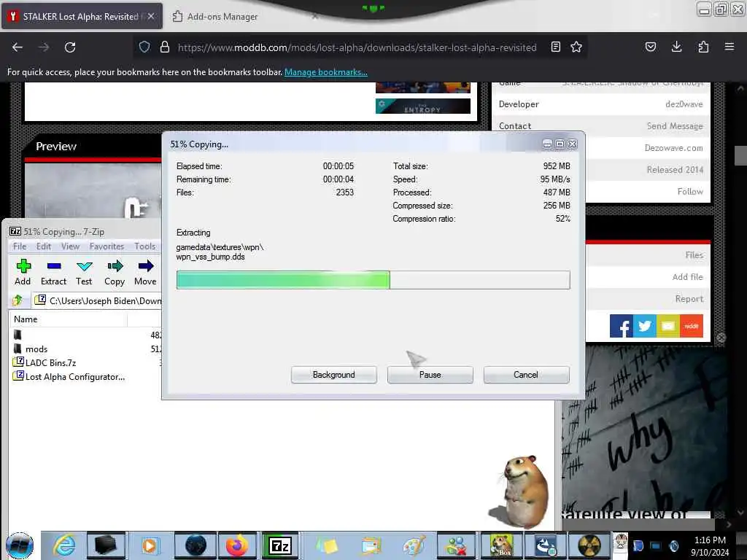The image size is (747, 560).
Task: Share the page via the Facebook icon
Action: [622, 326]
